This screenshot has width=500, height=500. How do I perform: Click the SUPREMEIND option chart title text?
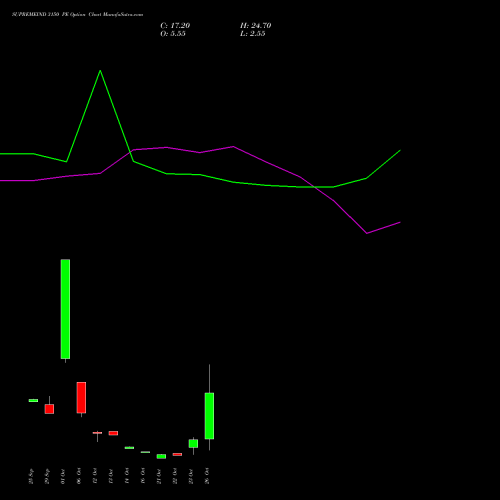[77, 15]
